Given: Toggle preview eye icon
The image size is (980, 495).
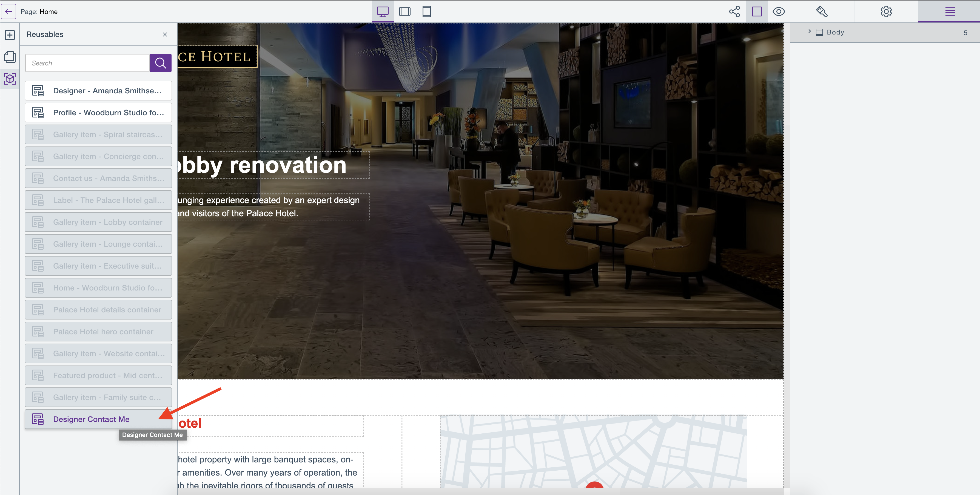Looking at the screenshot, I should coord(778,11).
